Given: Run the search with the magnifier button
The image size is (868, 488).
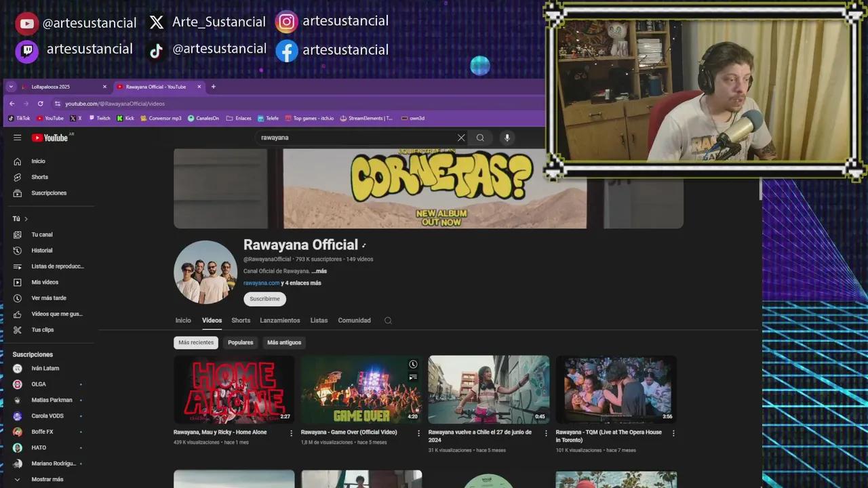Looking at the screenshot, I should (480, 138).
